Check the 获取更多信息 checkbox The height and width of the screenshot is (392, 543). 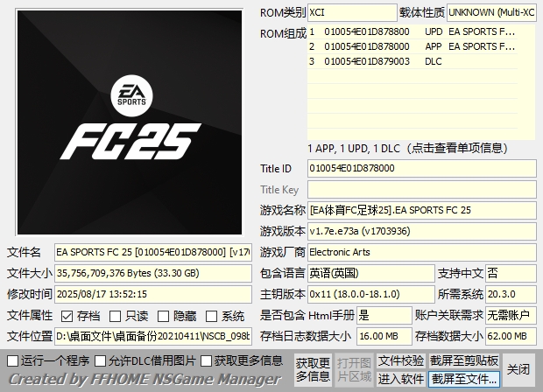pyautogui.click(x=207, y=360)
